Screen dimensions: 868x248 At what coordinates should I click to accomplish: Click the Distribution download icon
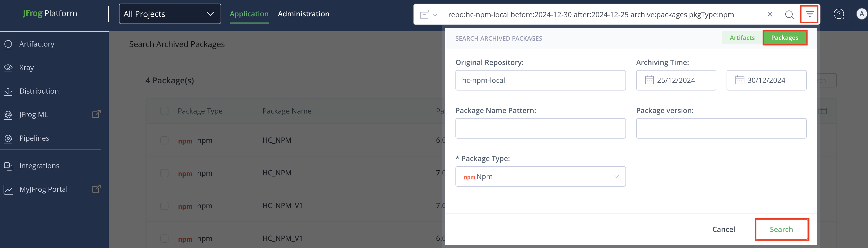coord(8,92)
